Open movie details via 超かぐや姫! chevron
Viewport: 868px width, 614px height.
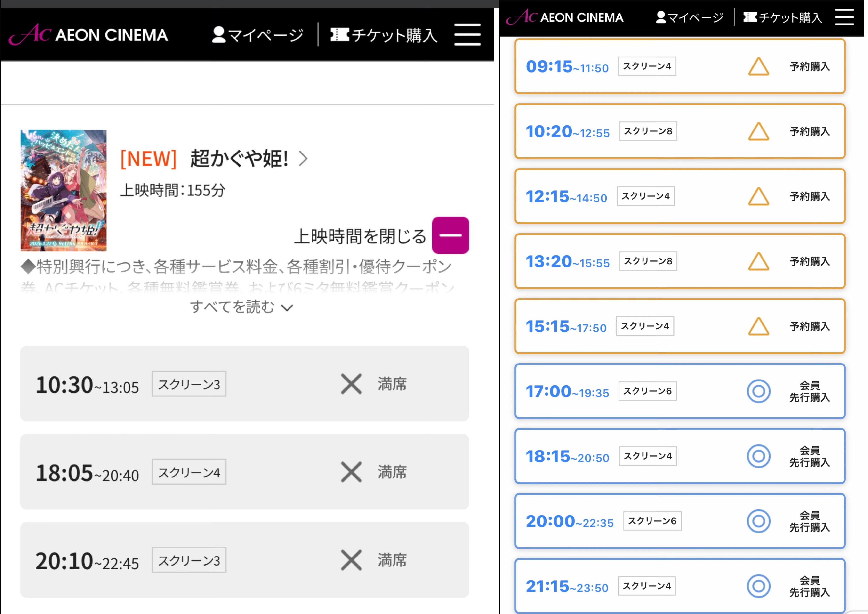pyautogui.click(x=303, y=158)
